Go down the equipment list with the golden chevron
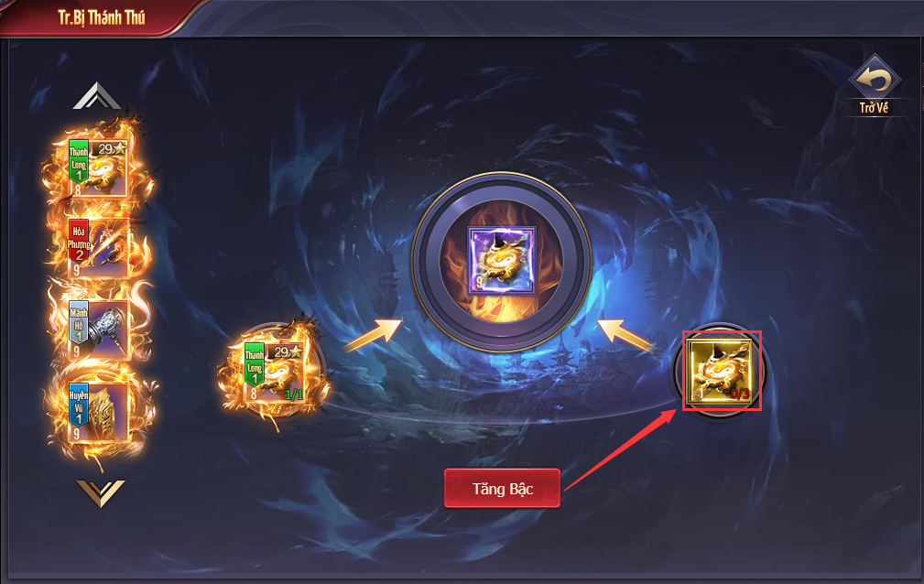Screen dimensions: 924x584 pyautogui.click(x=101, y=493)
